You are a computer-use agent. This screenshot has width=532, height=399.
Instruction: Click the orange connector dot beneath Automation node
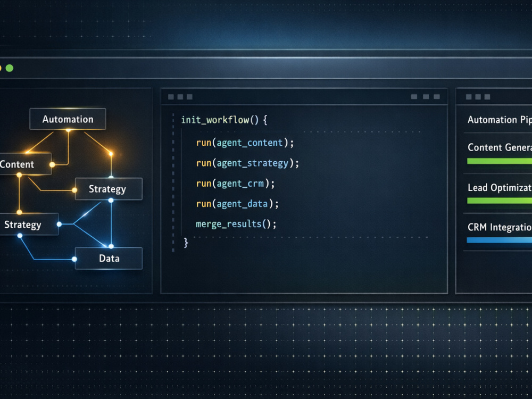[68, 130]
